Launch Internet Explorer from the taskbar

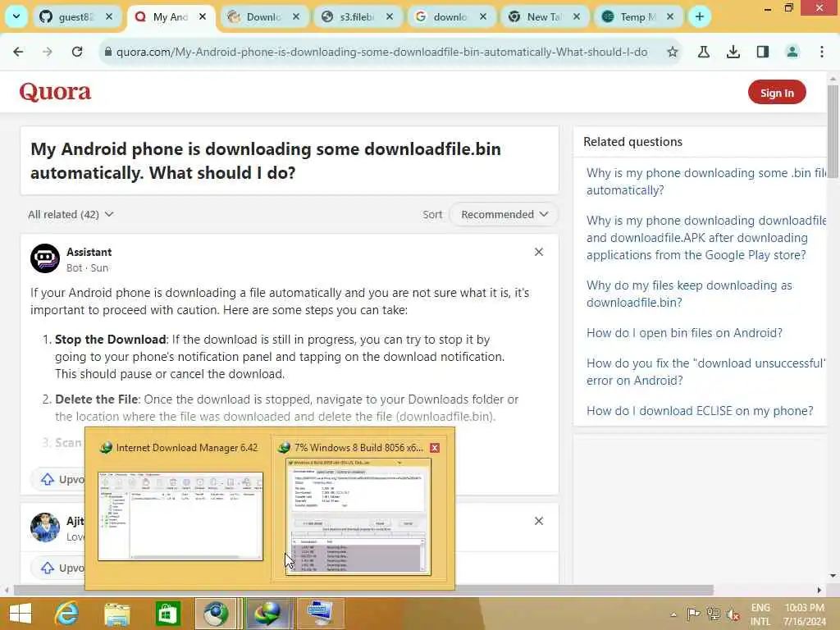(x=66, y=614)
